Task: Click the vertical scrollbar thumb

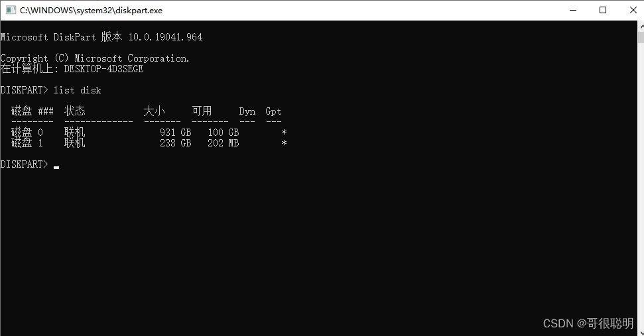Action: 641,37
